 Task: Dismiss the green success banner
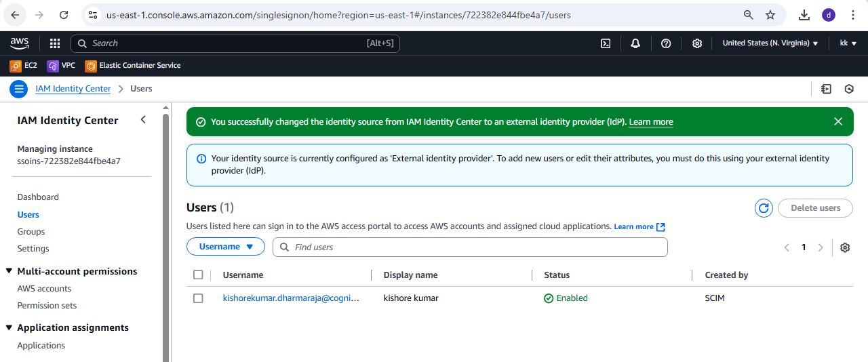click(838, 121)
